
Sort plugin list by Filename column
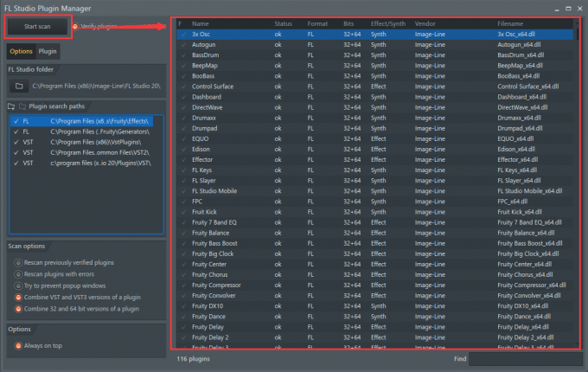tap(510, 23)
